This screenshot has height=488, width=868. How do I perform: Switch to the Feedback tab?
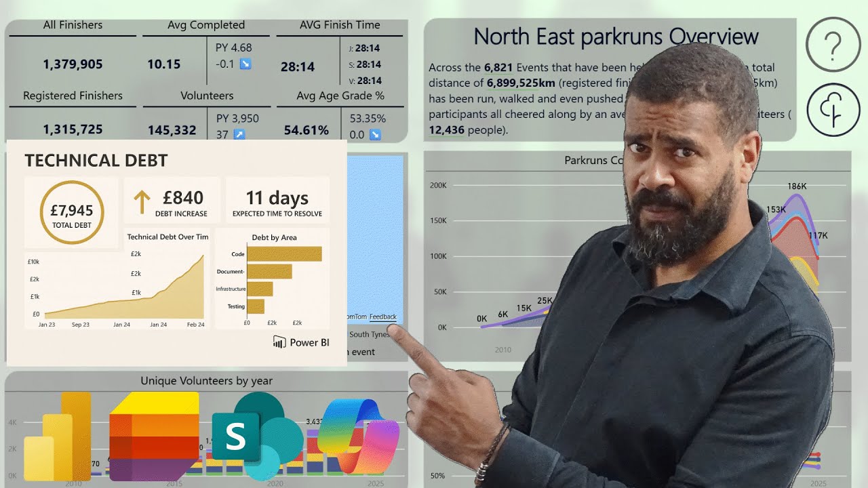[382, 316]
